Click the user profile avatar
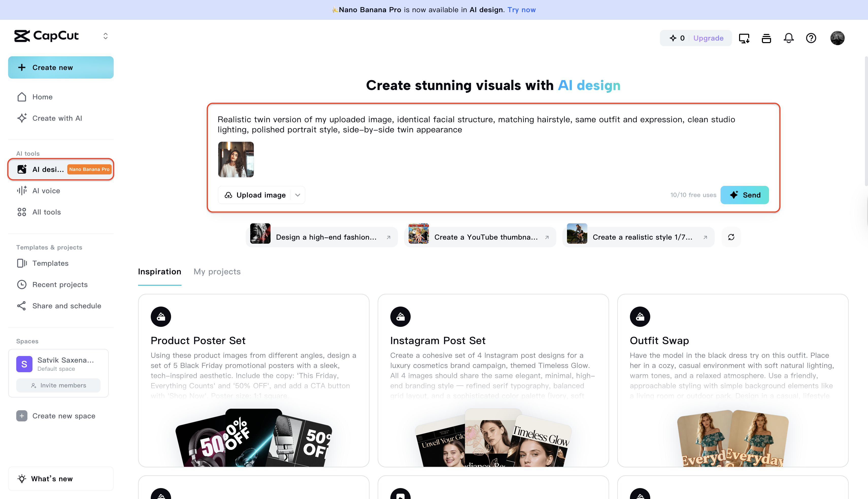This screenshot has width=868, height=499. [x=837, y=38]
